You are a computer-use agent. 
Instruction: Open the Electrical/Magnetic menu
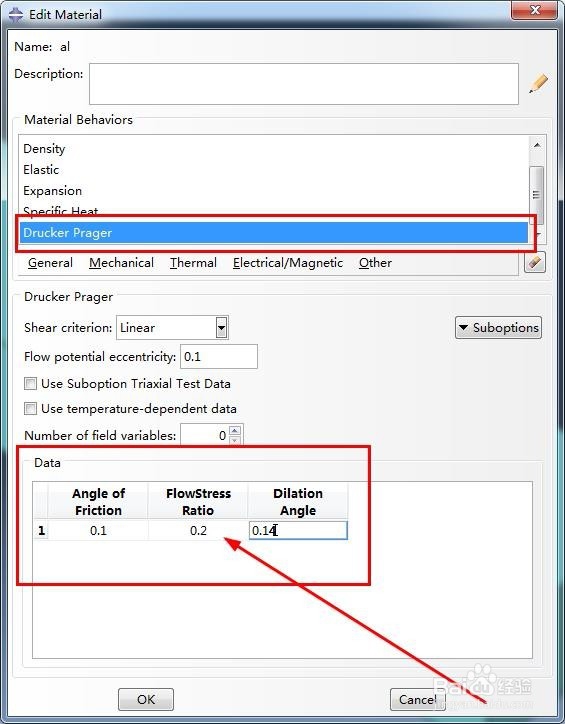[288, 263]
